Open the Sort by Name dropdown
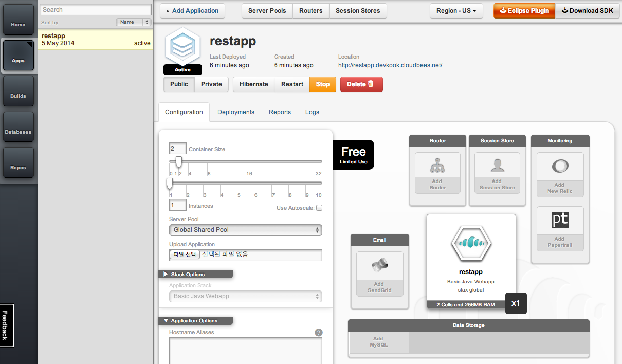The width and height of the screenshot is (622, 364). pos(133,22)
